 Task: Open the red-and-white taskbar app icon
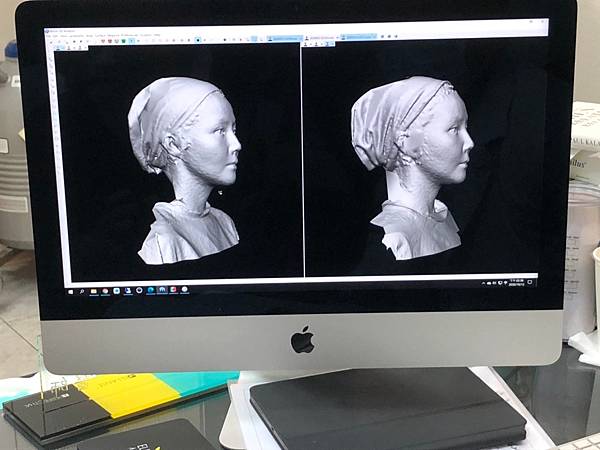pos(173,290)
